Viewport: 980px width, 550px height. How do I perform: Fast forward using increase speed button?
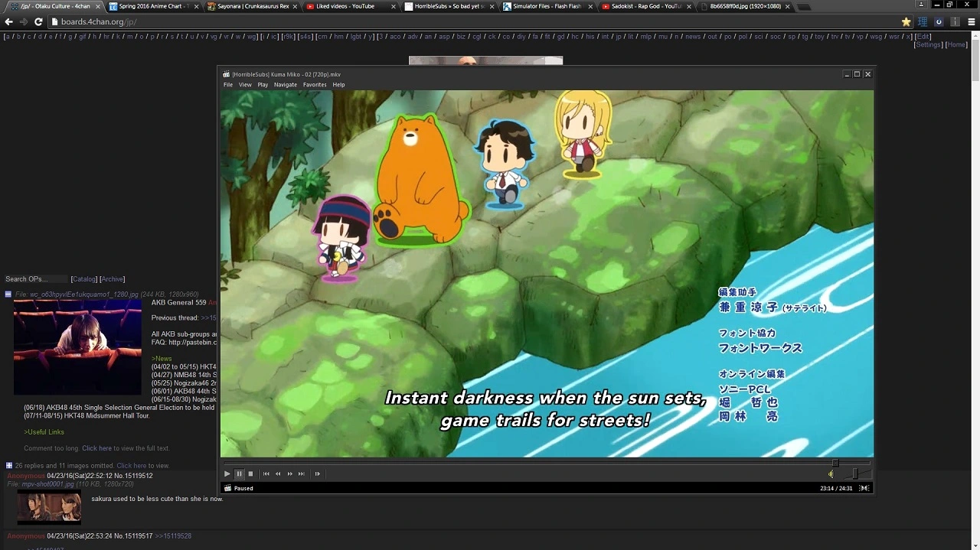290,474
